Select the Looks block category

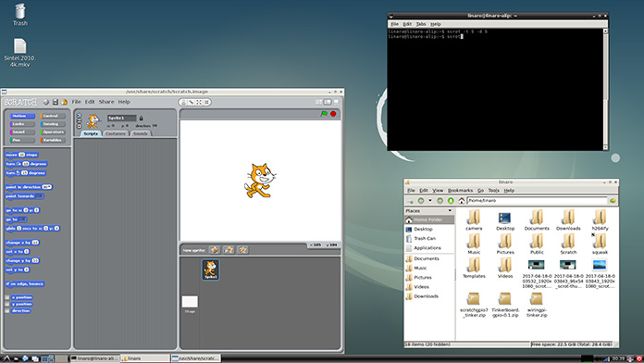[x=22, y=124]
